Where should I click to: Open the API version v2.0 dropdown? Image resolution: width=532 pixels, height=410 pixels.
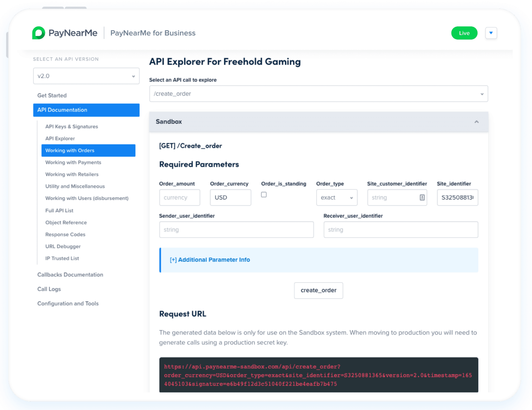(86, 76)
